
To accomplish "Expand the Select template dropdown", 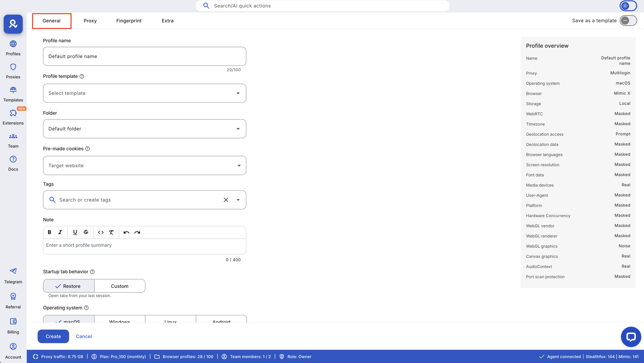I will (x=144, y=93).
